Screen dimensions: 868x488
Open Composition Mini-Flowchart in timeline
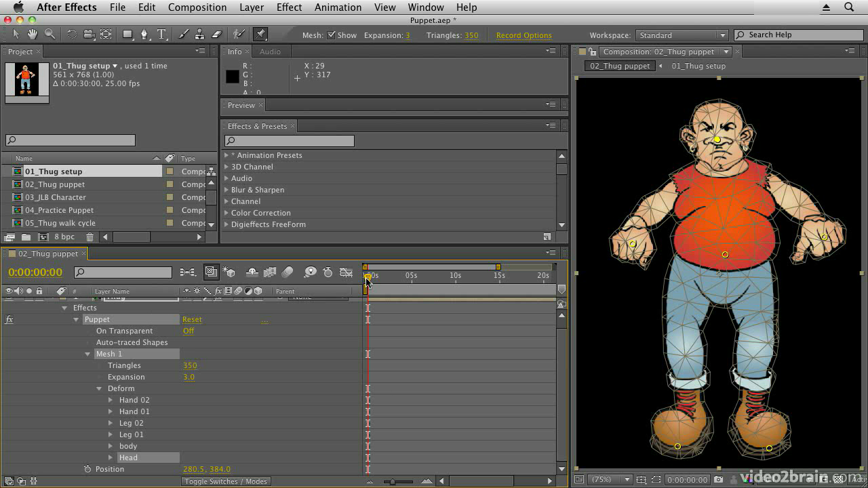188,272
